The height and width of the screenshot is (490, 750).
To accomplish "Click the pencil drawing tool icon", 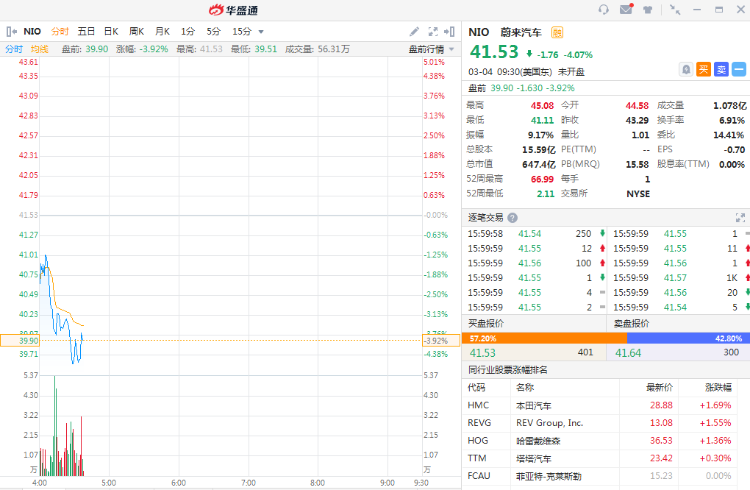I will click(x=414, y=31).
